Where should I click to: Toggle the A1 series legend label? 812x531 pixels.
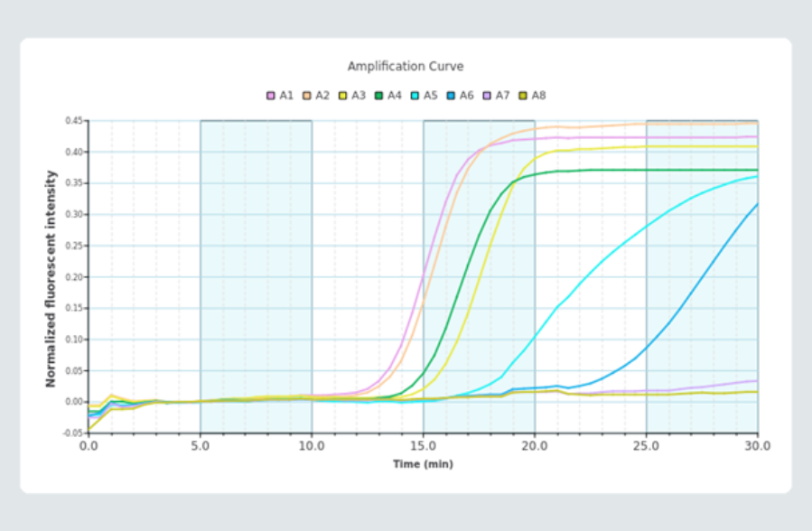[286, 96]
